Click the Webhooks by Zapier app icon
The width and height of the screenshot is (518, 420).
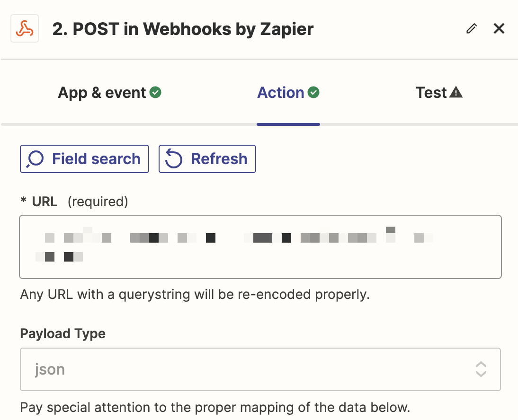tap(25, 29)
